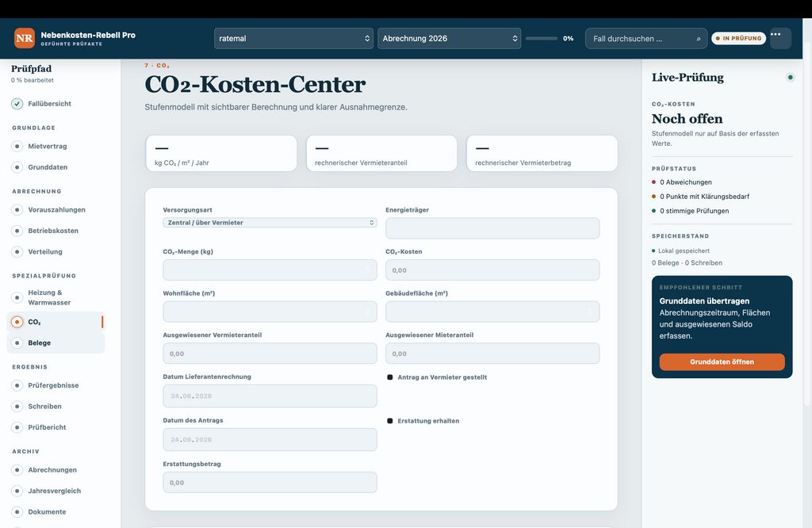Click the Mietvertrag step icon
The height and width of the screenshot is (528, 812).
pos(17,147)
